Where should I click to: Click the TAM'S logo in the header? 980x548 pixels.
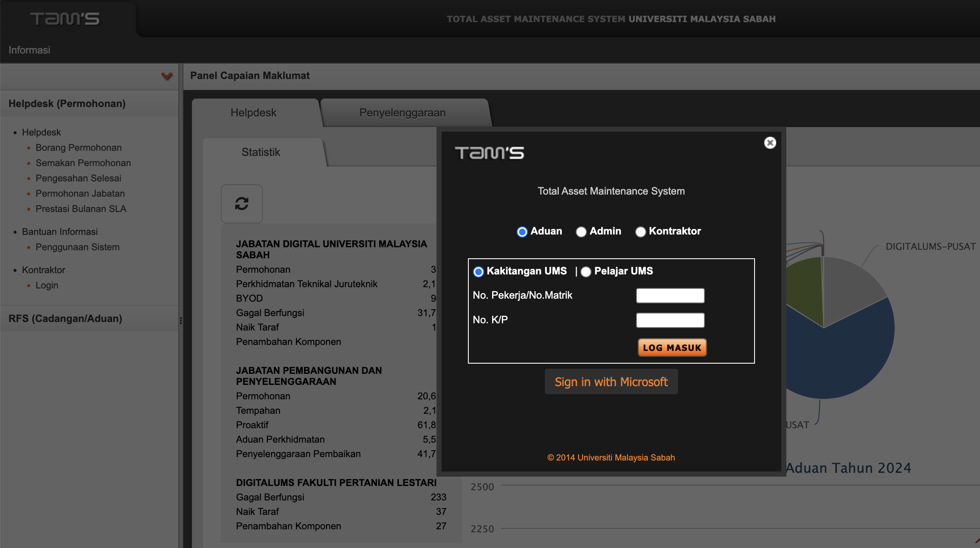65,19
